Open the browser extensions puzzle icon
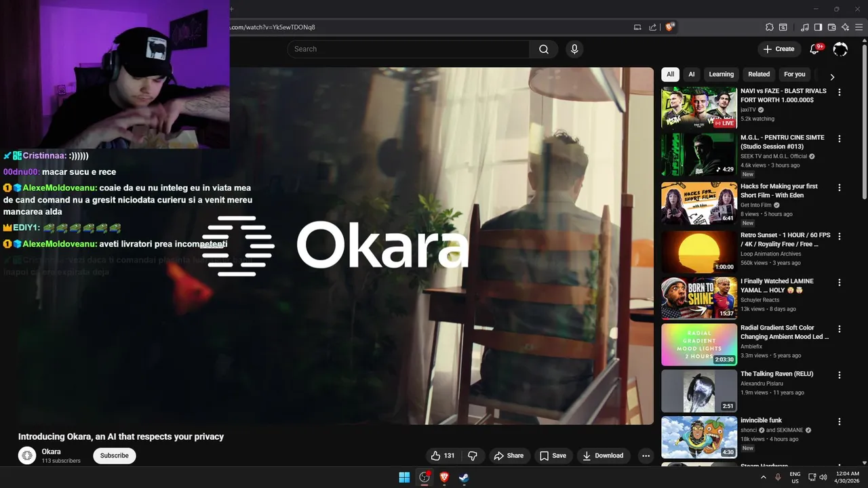 [769, 27]
